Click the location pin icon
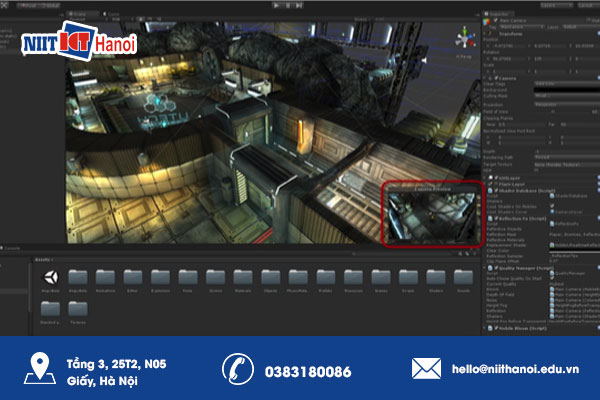Viewport: 600px width, 400px height. 39,368
